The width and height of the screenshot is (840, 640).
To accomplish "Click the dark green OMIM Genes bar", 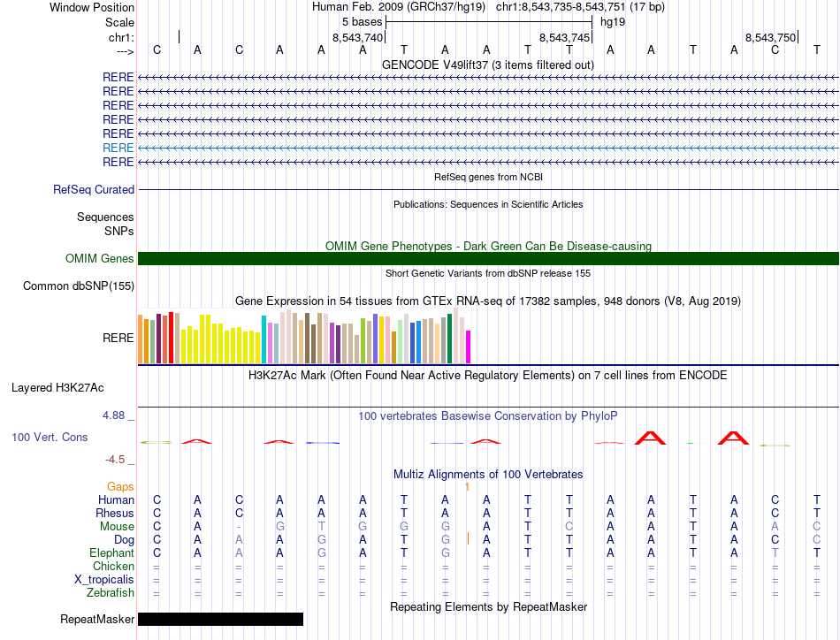I will (x=488, y=259).
